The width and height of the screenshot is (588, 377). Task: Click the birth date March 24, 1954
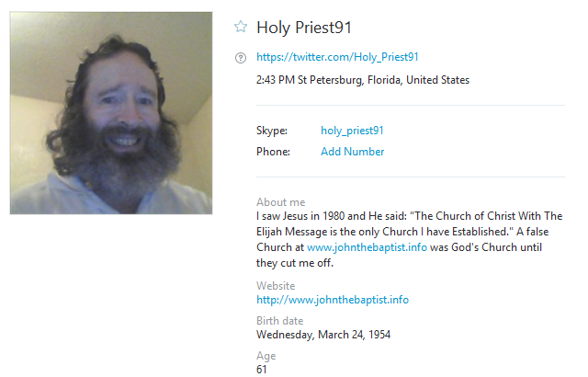click(x=322, y=334)
